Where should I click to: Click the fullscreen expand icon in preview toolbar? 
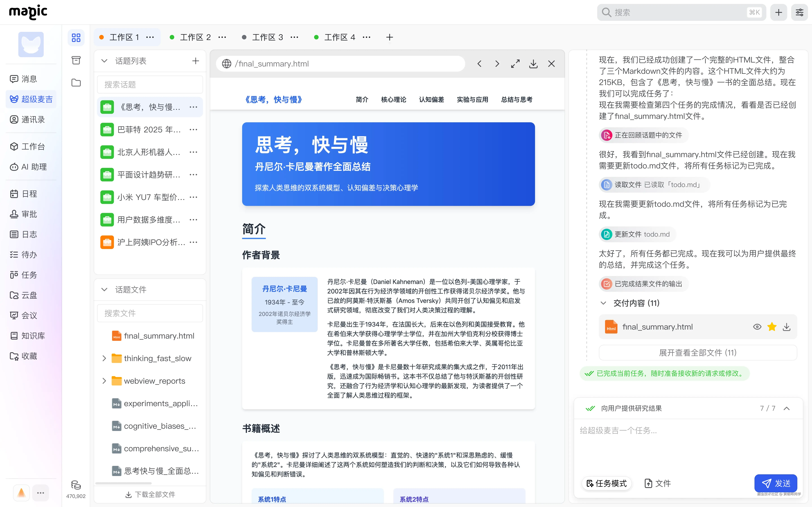tap(515, 64)
